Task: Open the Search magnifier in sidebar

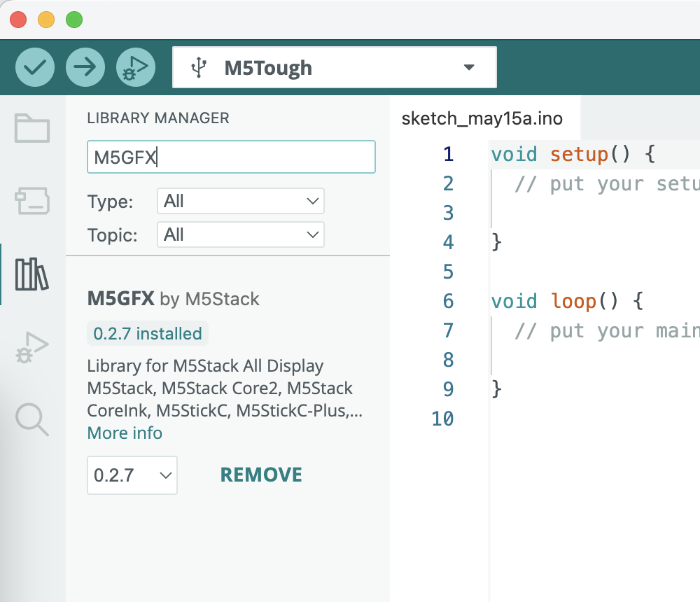Action: tap(32, 419)
